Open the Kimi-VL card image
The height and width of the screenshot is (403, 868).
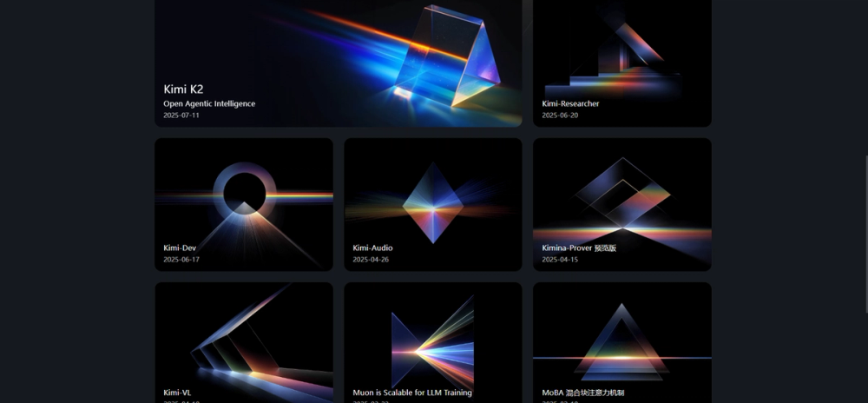244,343
